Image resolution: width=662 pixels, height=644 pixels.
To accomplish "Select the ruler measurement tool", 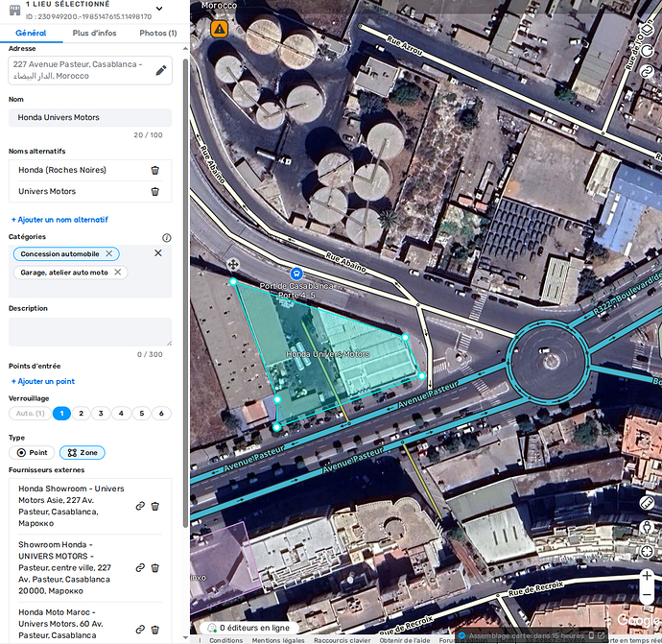I will [x=647, y=503].
